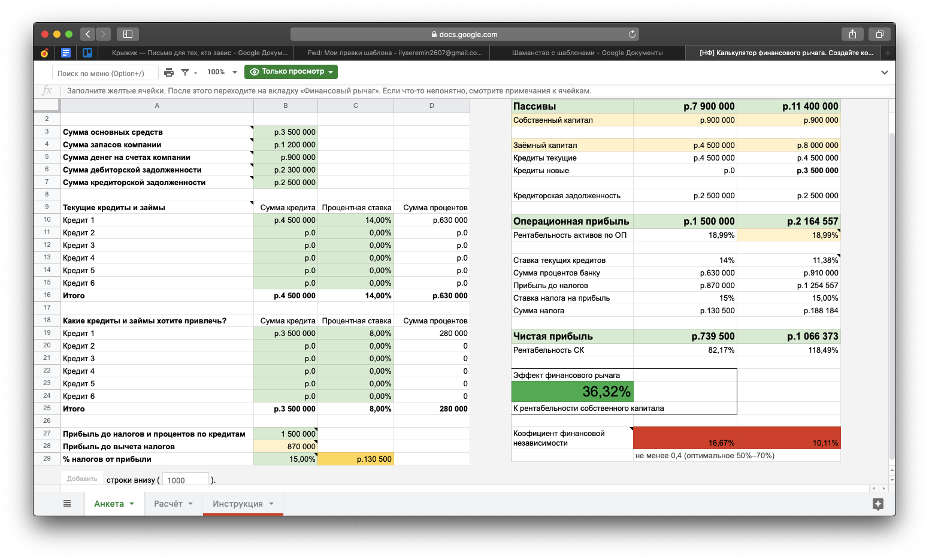Click cell 'Сумма основных средств'
This screenshot has height=560, width=929.
click(157, 132)
